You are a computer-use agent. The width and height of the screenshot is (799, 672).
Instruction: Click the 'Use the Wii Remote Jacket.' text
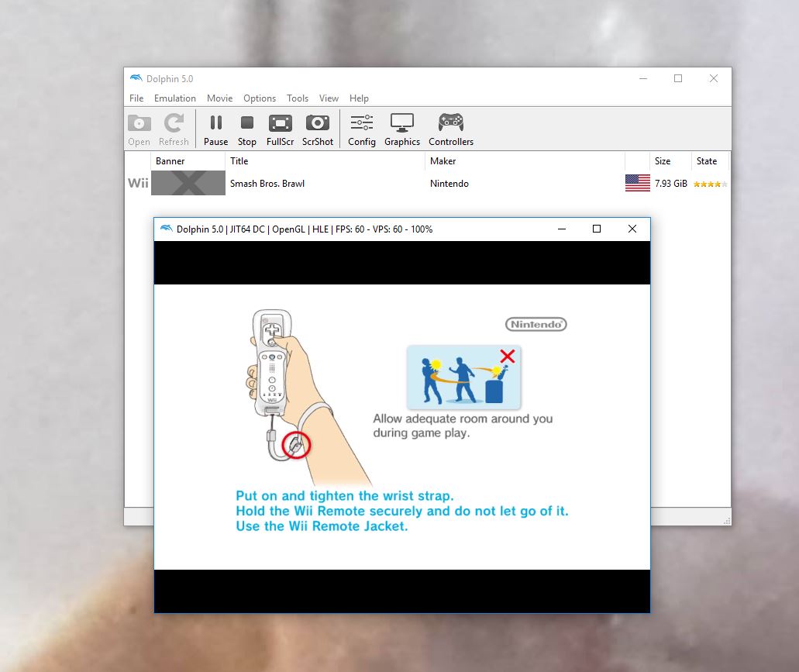pyautogui.click(x=322, y=526)
